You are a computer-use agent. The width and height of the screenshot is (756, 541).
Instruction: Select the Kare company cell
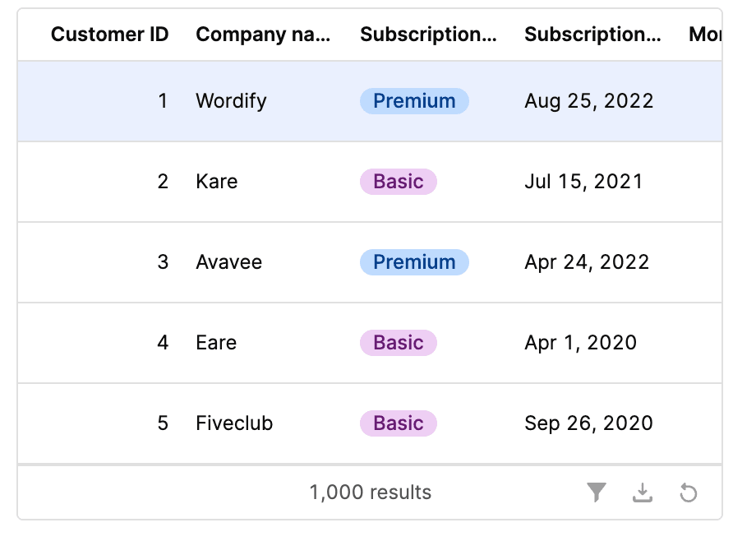(x=217, y=182)
